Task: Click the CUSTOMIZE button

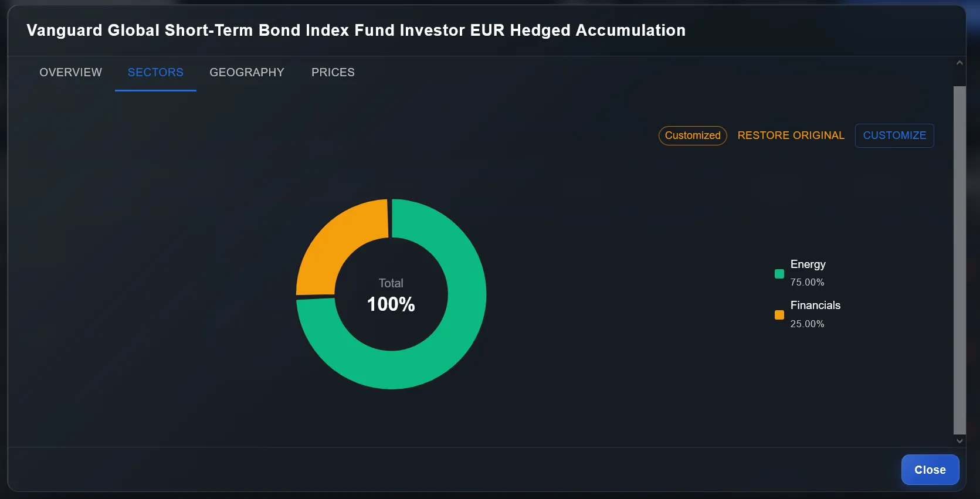Action: [894, 135]
